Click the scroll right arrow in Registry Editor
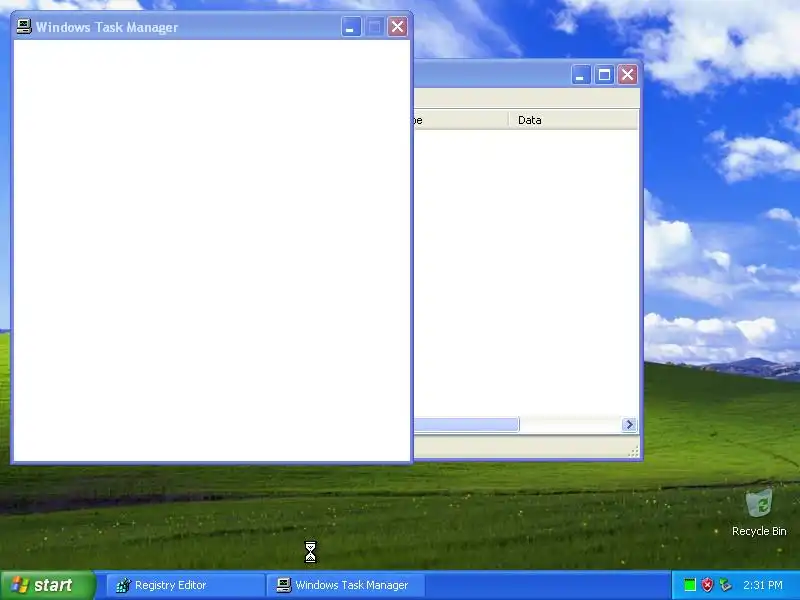Viewport: 800px width, 600px height. pos(629,424)
